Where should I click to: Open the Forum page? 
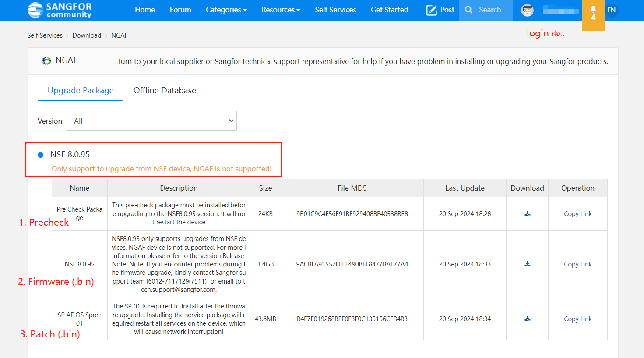click(x=180, y=10)
